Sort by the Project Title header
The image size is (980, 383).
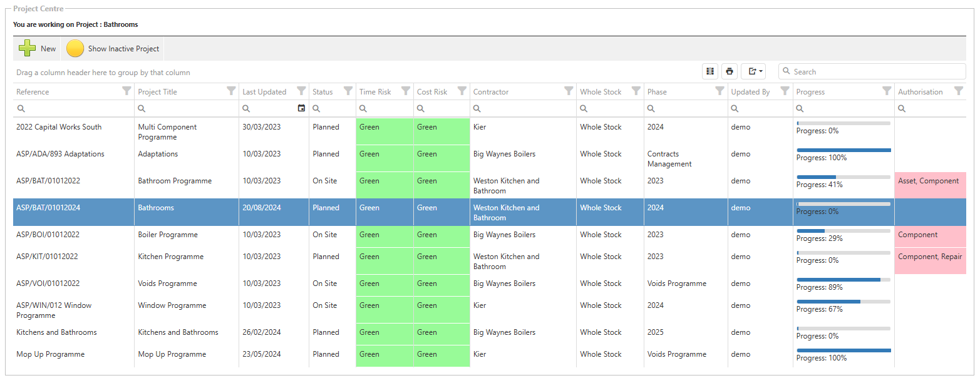pos(158,92)
